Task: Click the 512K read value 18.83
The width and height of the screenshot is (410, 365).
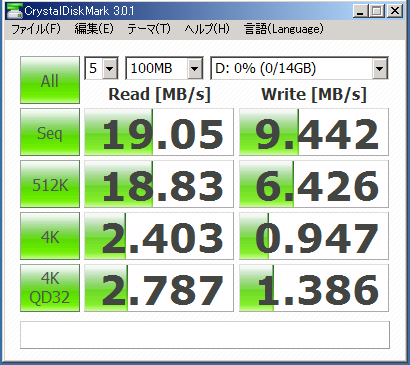Action: (159, 184)
